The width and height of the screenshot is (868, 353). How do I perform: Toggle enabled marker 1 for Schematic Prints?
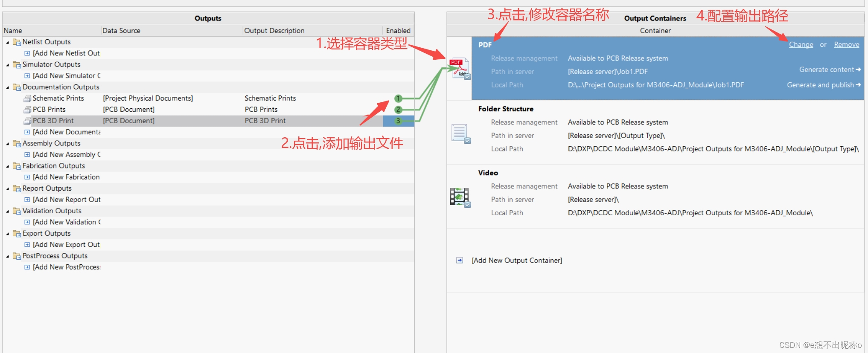398,98
